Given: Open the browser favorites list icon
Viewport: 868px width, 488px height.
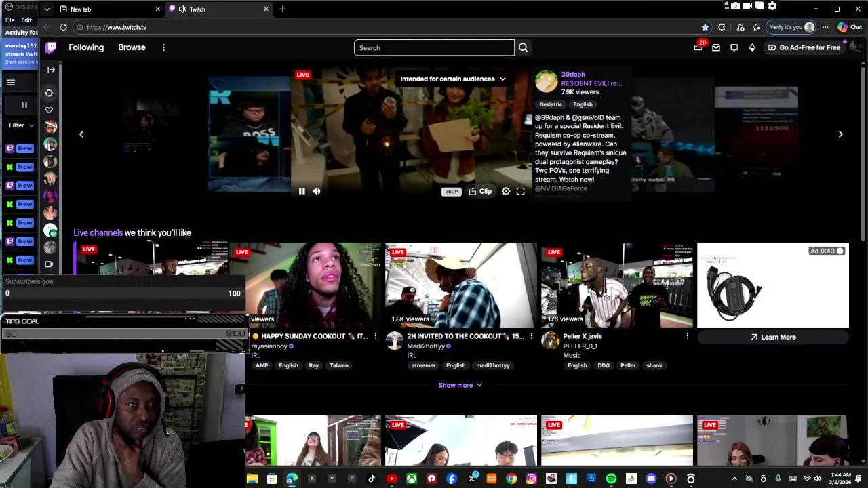Looking at the screenshot, I should pyautogui.click(x=756, y=27).
